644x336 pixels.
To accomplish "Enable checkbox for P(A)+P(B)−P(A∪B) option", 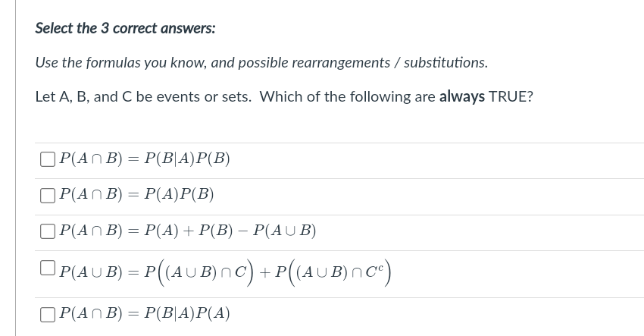I will click(48, 231).
